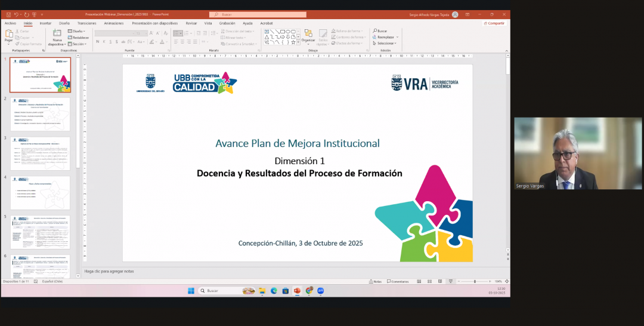Open the Presentación con diapositivas tab

point(155,23)
